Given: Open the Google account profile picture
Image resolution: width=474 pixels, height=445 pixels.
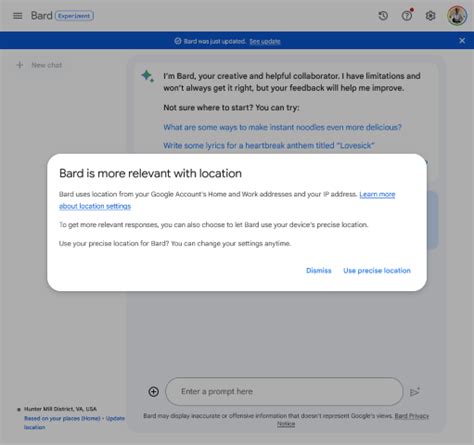Looking at the screenshot, I should point(457,15).
